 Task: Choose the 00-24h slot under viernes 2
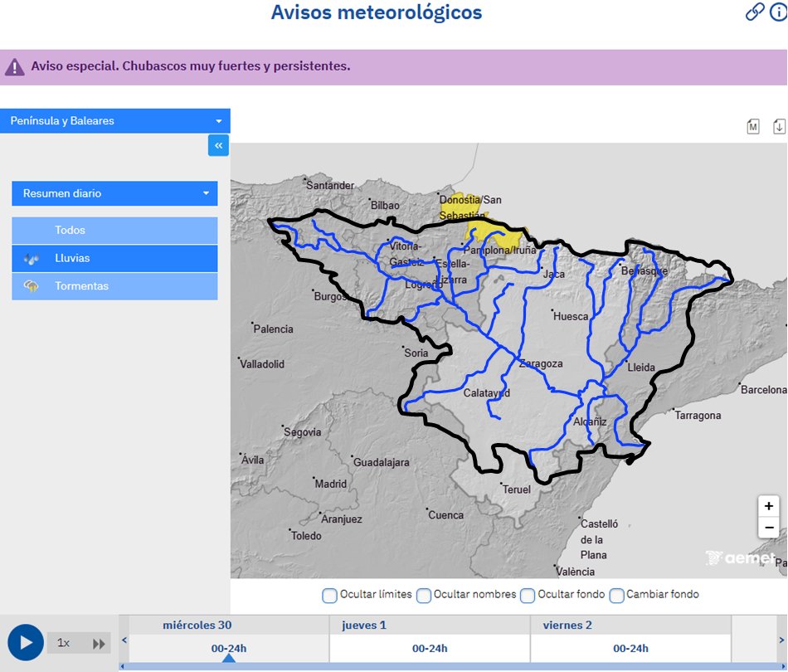tap(630, 649)
